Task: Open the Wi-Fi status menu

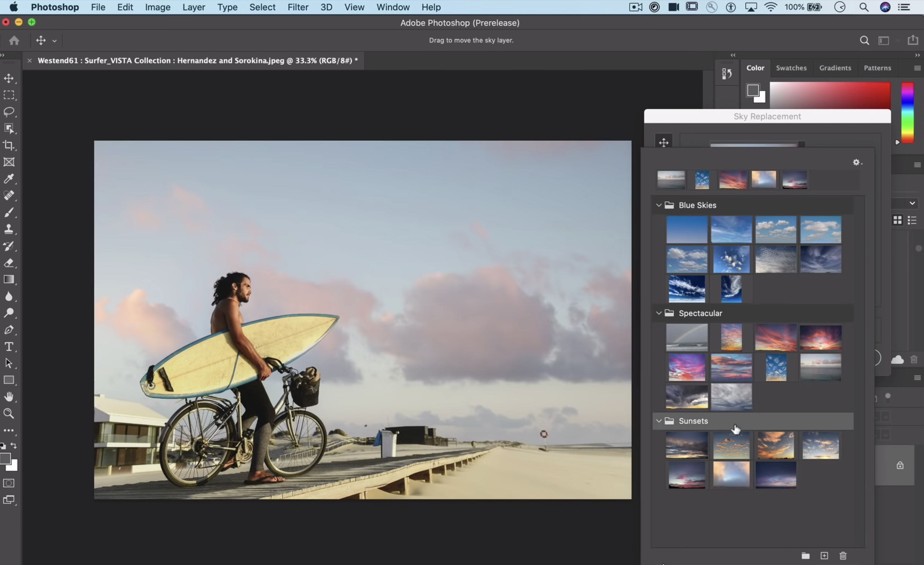Action: (x=771, y=7)
